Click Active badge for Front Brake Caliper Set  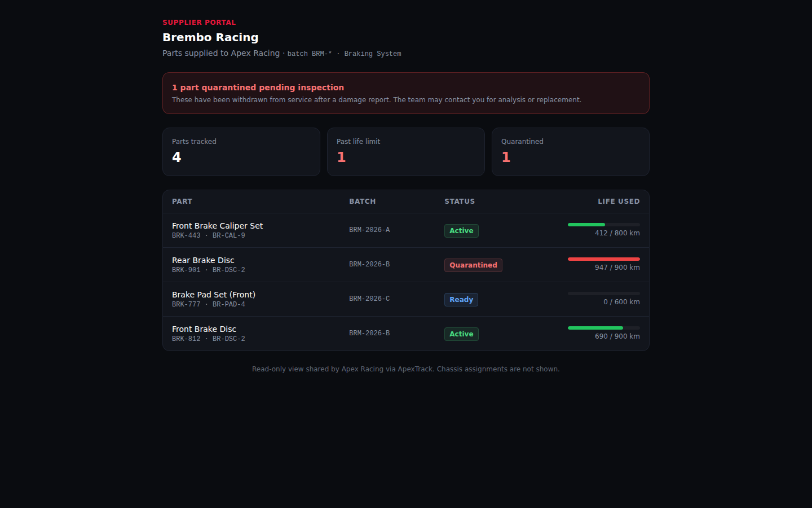click(461, 231)
